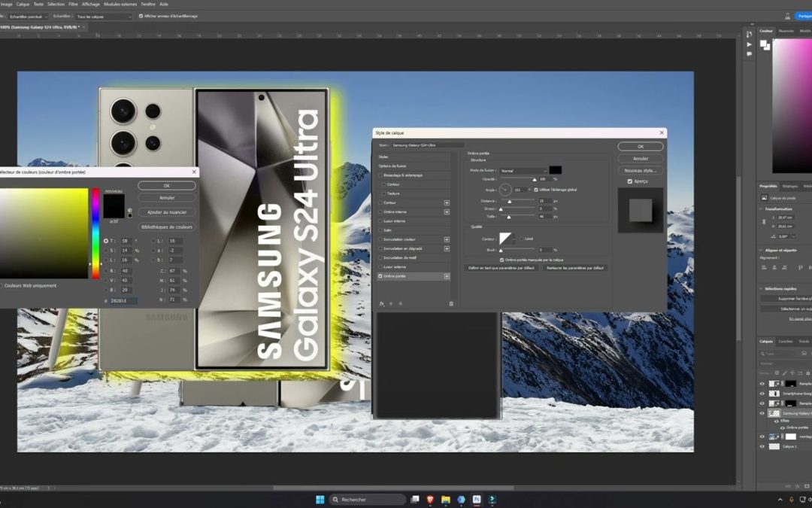Click Nouveau style... button
This screenshot has height=508, width=812.
640,171
